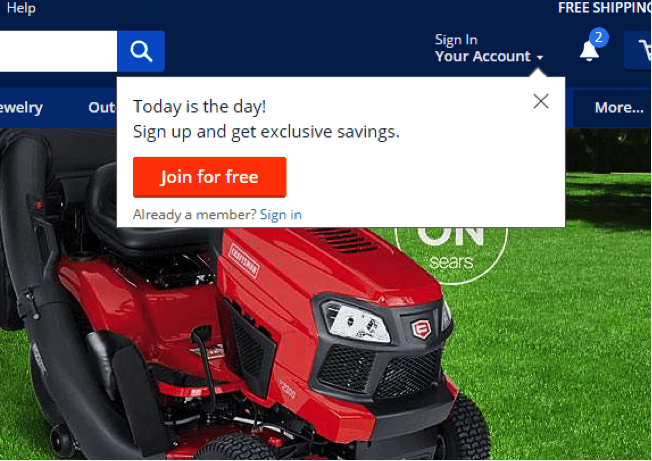652x461 pixels.
Task: Focus the search text field
Action: (x=58, y=51)
